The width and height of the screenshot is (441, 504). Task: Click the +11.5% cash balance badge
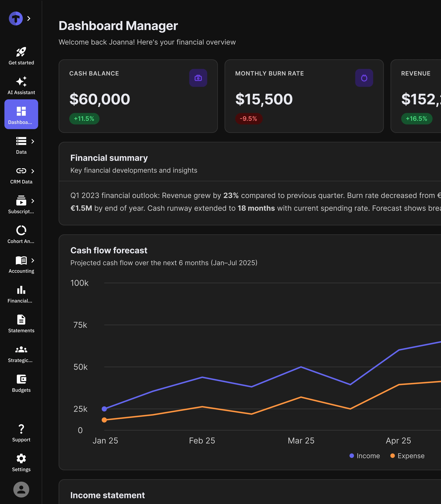click(84, 119)
